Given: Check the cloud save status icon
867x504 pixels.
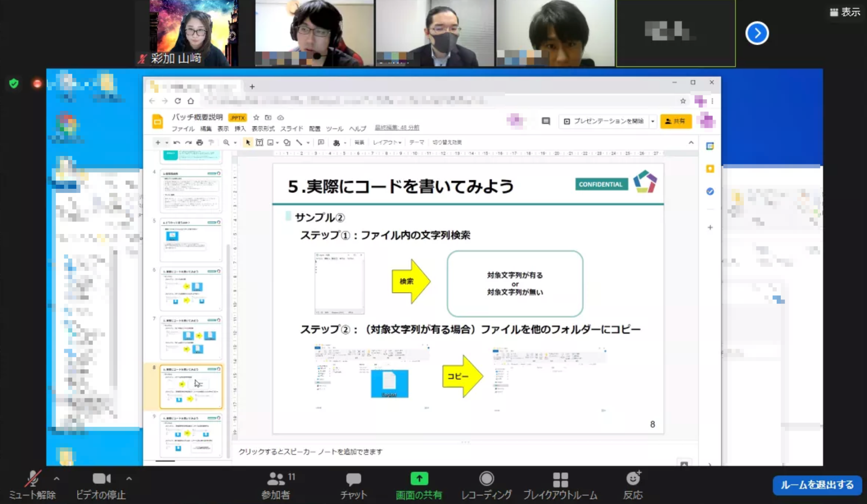Looking at the screenshot, I should click(280, 117).
